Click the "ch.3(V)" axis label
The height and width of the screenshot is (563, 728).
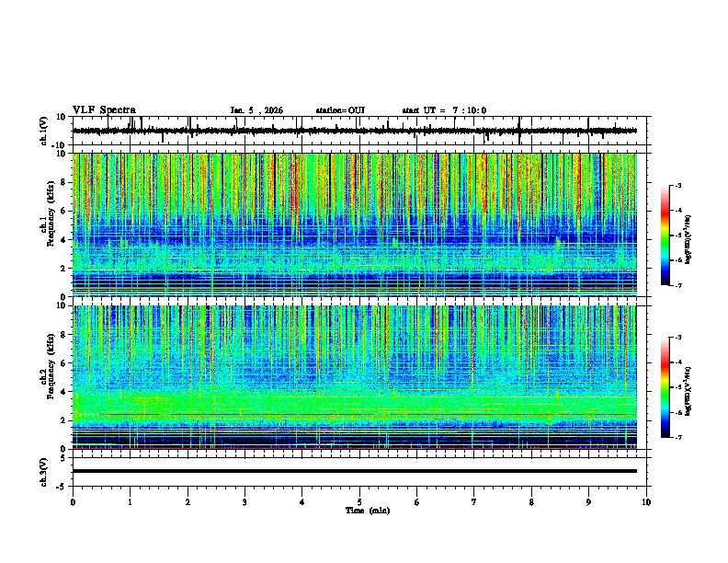click(x=44, y=472)
